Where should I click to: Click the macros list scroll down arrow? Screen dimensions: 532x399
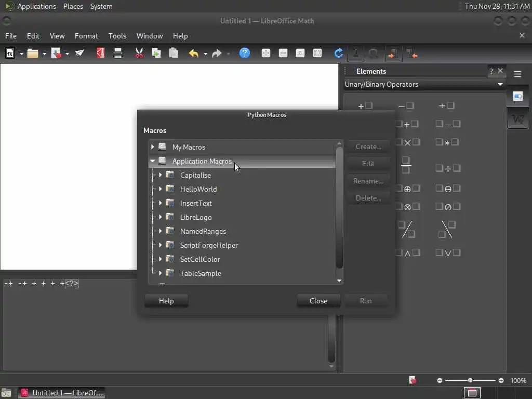coord(339,281)
